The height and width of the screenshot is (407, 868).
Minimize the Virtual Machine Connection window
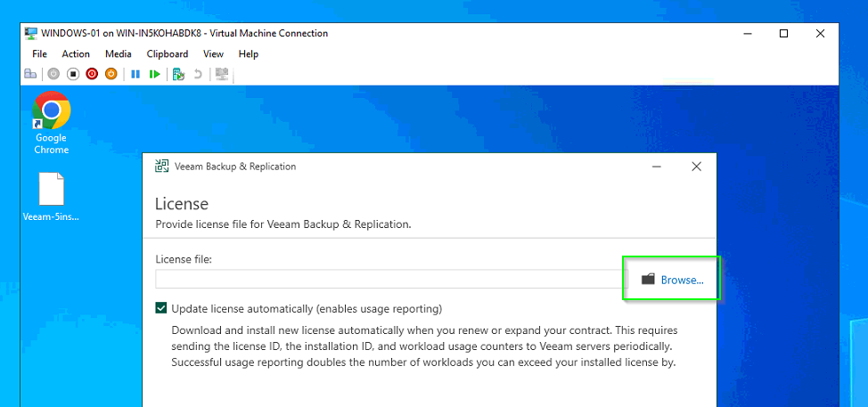748,33
